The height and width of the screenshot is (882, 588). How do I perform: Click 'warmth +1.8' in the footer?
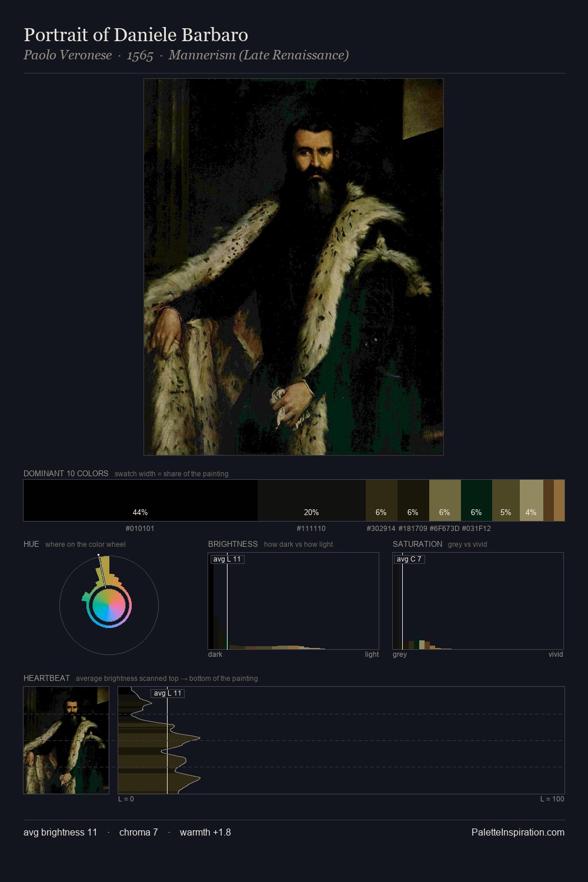[205, 832]
